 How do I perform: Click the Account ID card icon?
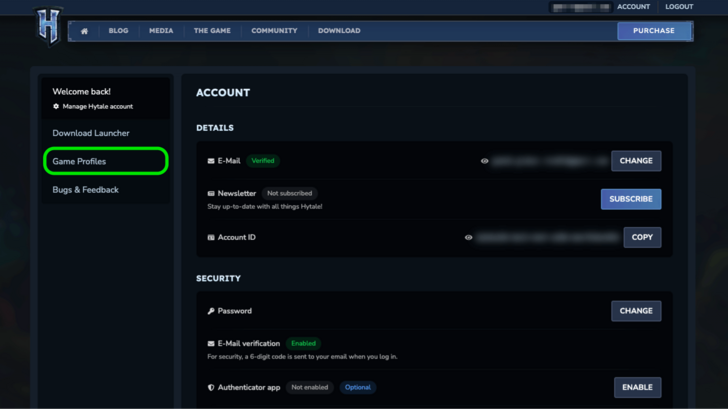[x=211, y=238]
